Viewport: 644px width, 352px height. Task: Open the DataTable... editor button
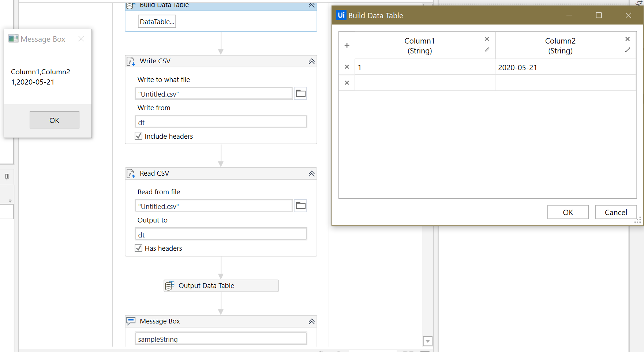click(157, 22)
